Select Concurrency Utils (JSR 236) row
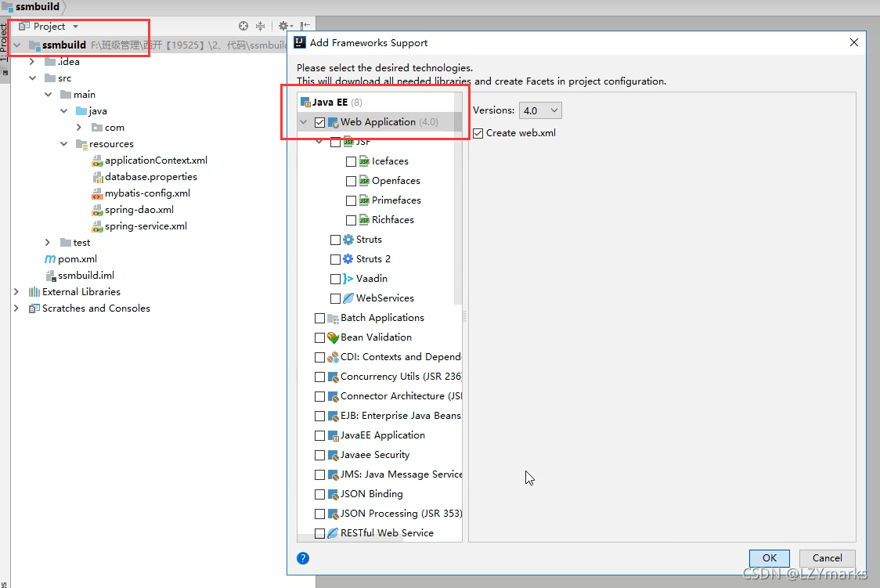Image resolution: width=880 pixels, height=588 pixels. [x=380, y=377]
